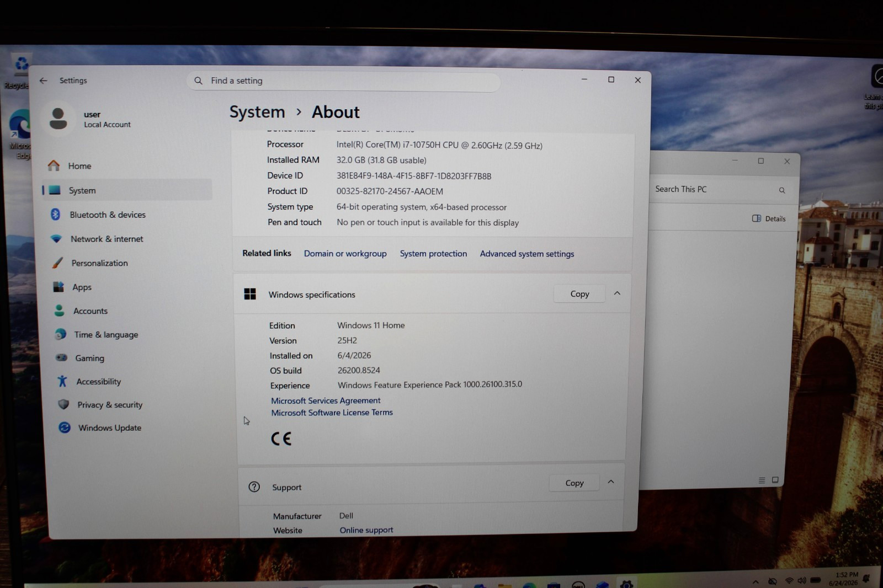Open Network & internet settings
The image size is (883, 588).
click(129, 239)
